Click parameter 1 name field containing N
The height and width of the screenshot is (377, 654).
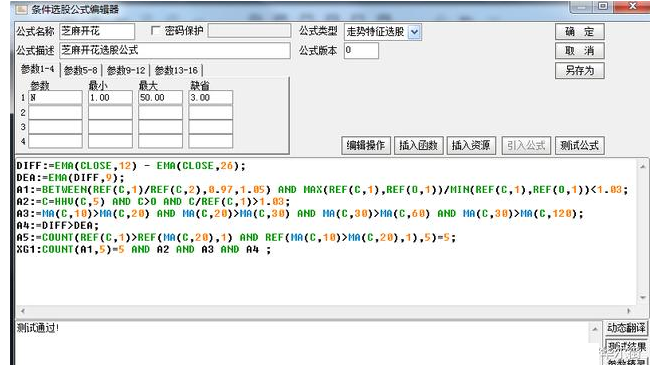pos(55,98)
